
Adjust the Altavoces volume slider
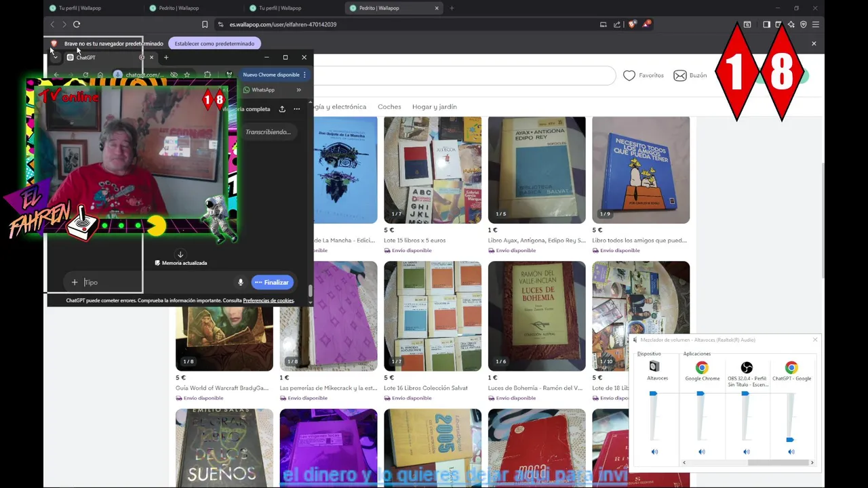(653, 393)
